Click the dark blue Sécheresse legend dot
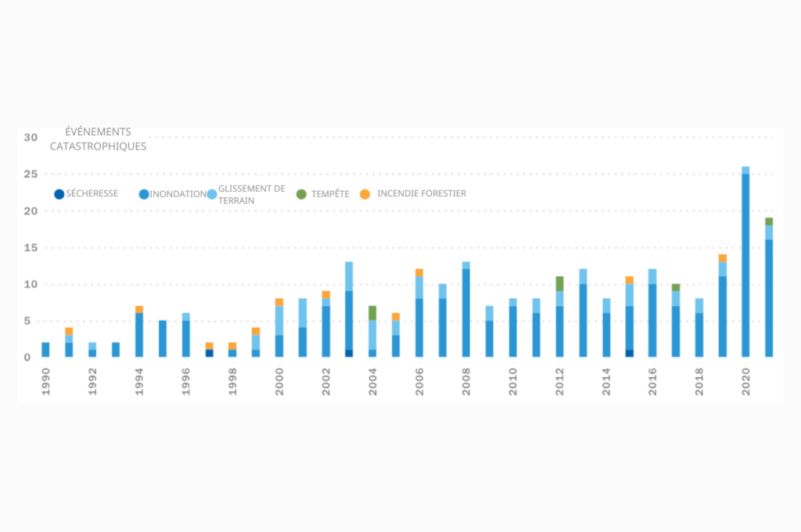This screenshot has width=801, height=532. [x=59, y=194]
